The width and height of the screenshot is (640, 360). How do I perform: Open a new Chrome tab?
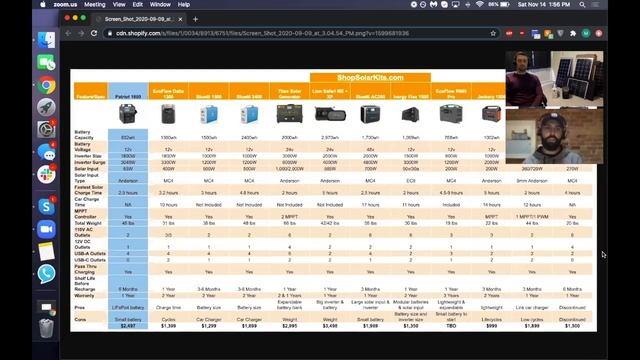[x=195, y=19]
